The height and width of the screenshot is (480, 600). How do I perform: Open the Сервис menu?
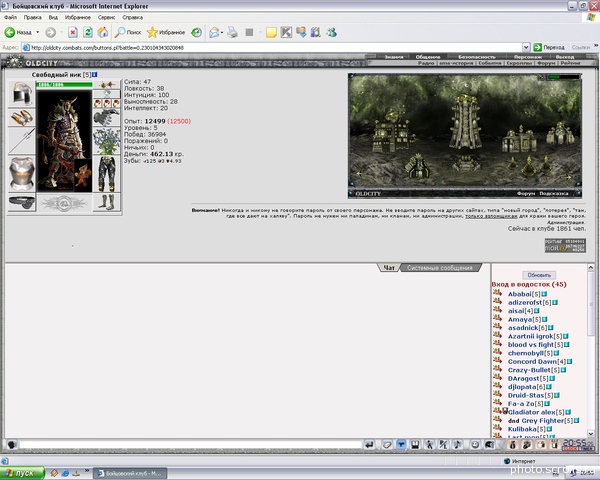click(x=106, y=18)
